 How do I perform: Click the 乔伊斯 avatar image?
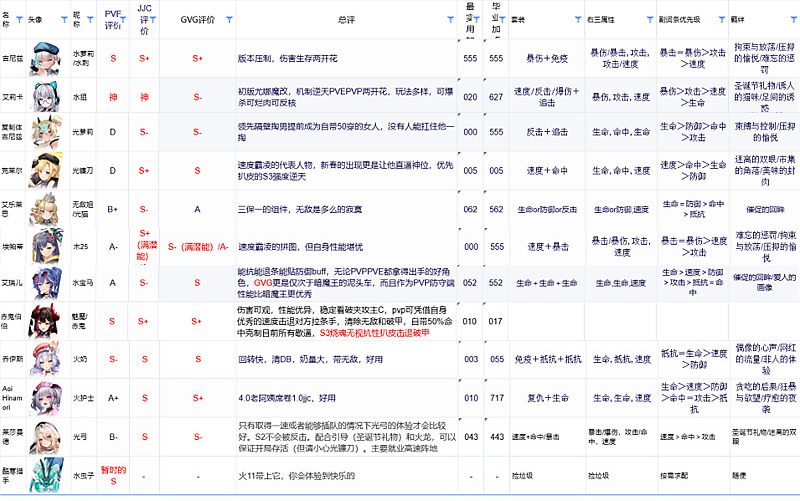(x=45, y=358)
